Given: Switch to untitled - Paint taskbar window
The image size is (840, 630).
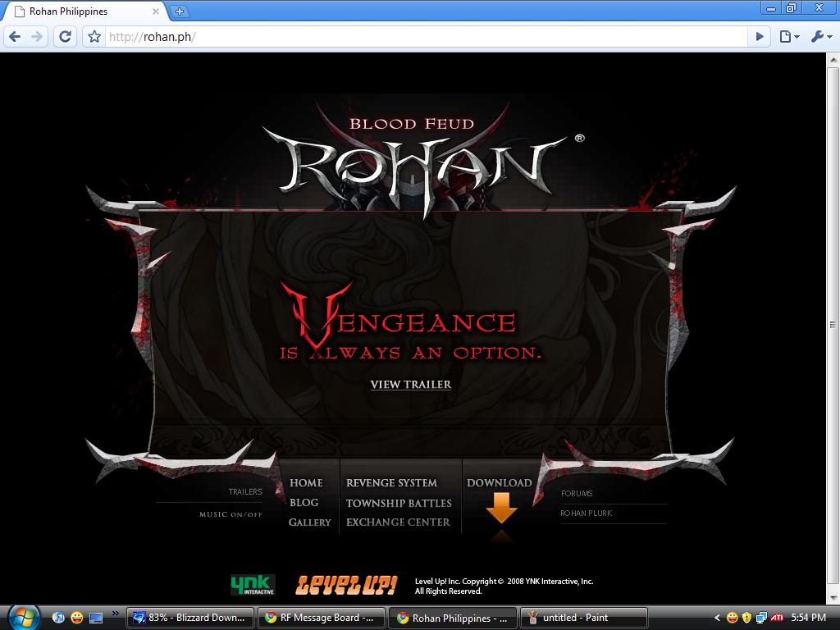Looking at the screenshot, I should (584, 618).
